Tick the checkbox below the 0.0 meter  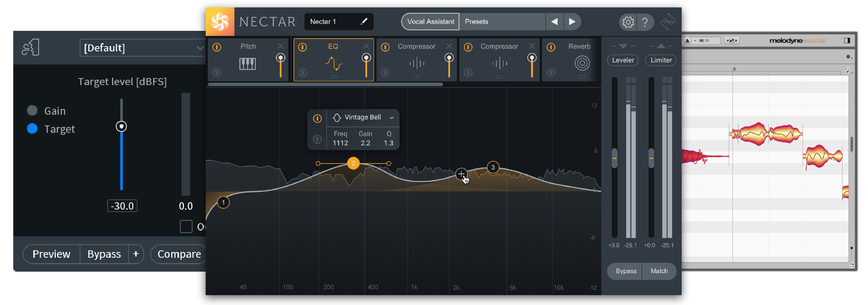tap(186, 226)
